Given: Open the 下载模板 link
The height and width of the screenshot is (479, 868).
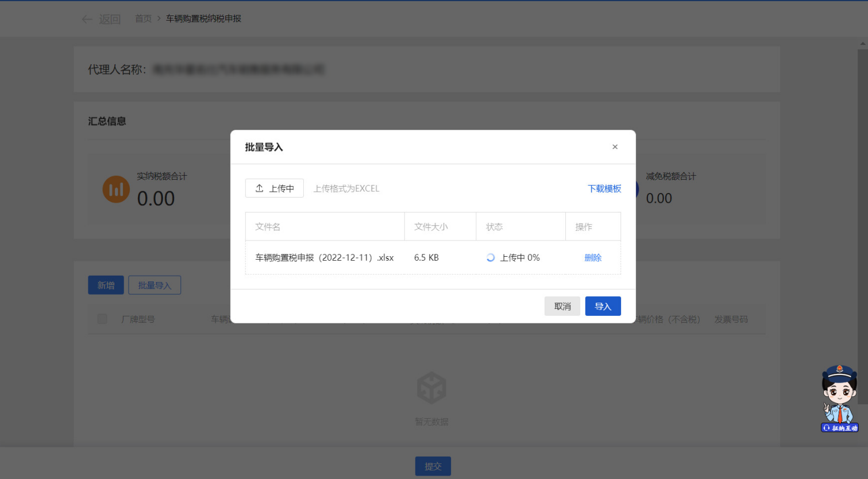Looking at the screenshot, I should pyautogui.click(x=604, y=188).
